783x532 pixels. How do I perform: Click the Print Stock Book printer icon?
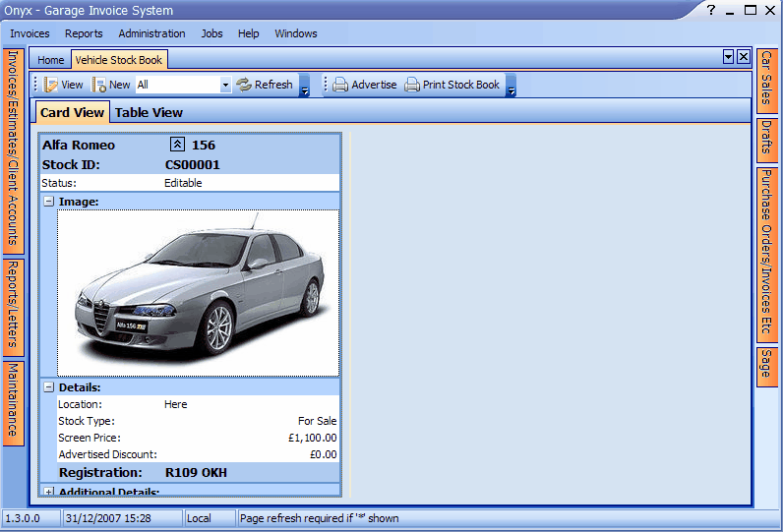pyautogui.click(x=412, y=85)
